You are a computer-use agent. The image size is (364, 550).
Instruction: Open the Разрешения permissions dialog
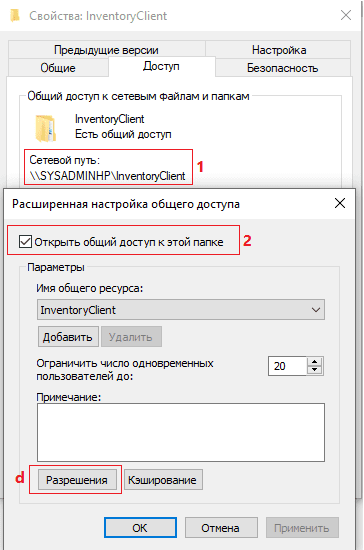[77, 480]
